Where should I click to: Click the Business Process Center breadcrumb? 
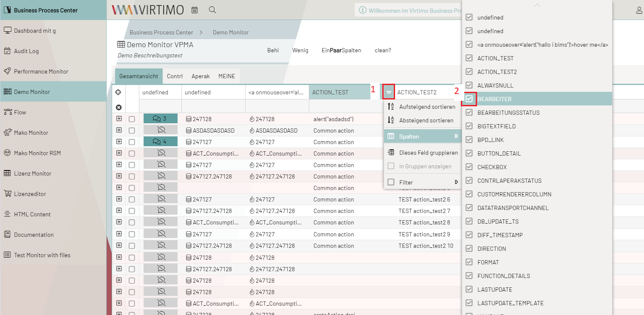pyautogui.click(x=161, y=32)
